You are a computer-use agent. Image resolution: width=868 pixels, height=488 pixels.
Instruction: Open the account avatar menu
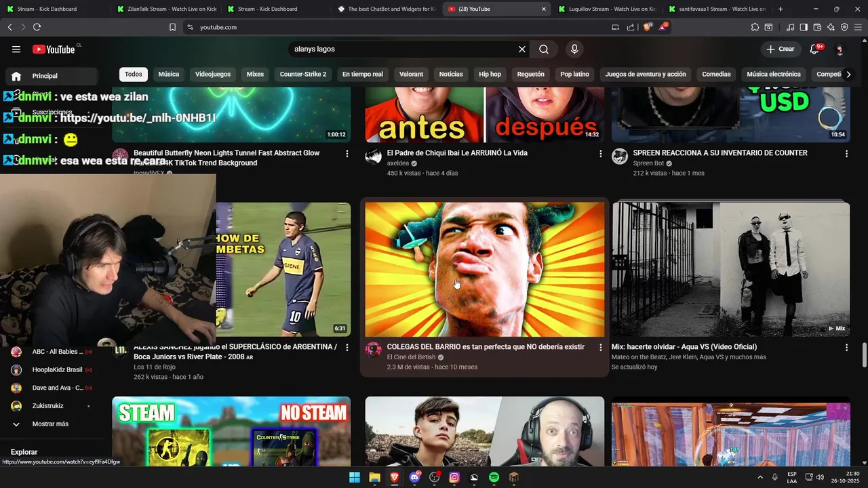pos(840,49)
